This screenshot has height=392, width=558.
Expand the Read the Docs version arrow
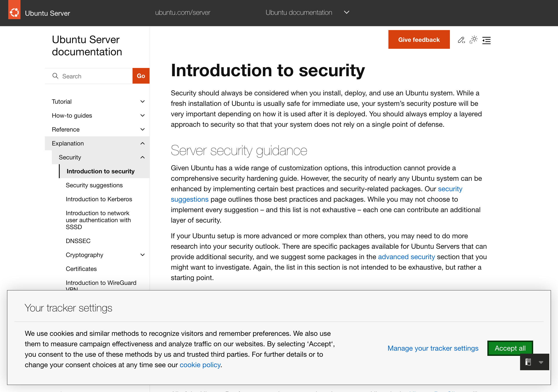pyautogui.click(x=541, y=362)
